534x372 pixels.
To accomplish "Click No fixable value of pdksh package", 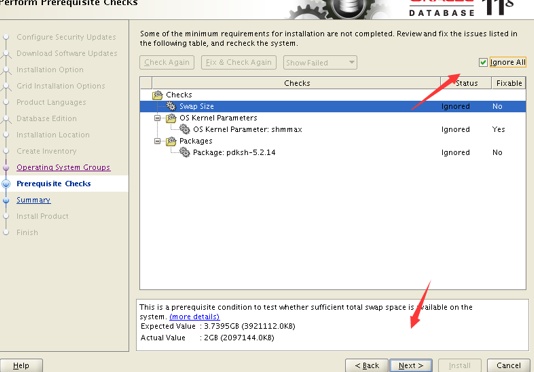I will (497, 152).
